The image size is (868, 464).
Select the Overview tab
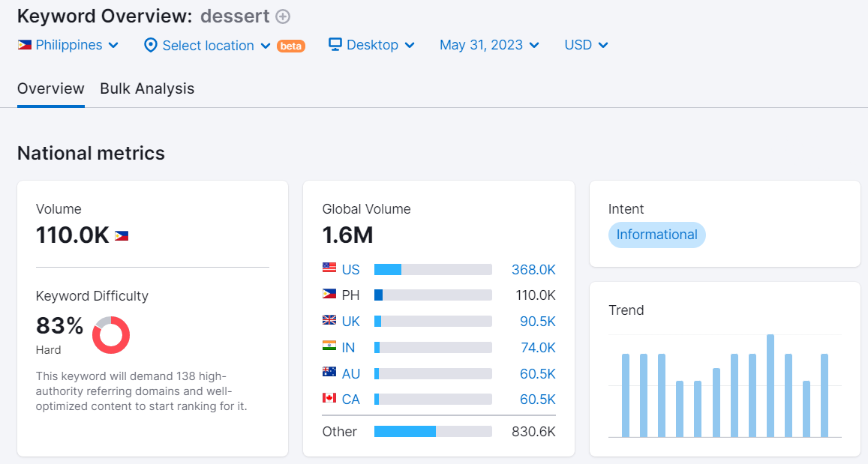pos(50,88)
